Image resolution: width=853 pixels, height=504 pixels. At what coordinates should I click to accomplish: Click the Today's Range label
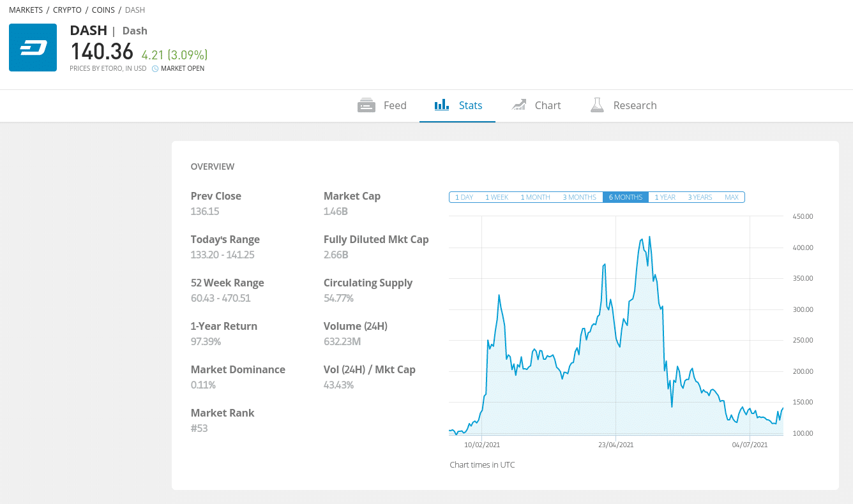[225, 239]
